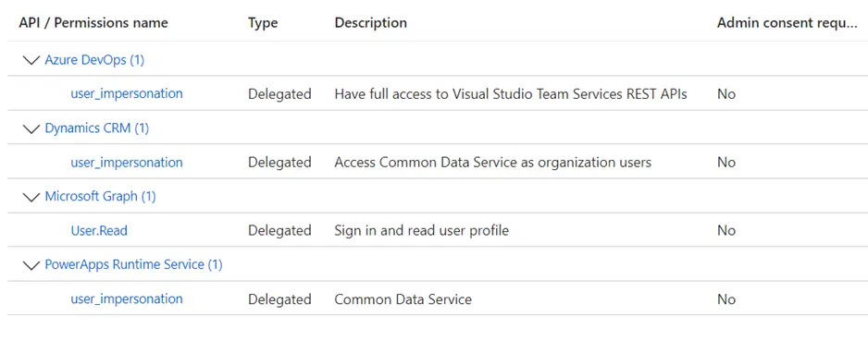Image resolution: width=868 pixels, height=341 pixels.
Task: Click the API / Permissions name column header
Action: 93,23
